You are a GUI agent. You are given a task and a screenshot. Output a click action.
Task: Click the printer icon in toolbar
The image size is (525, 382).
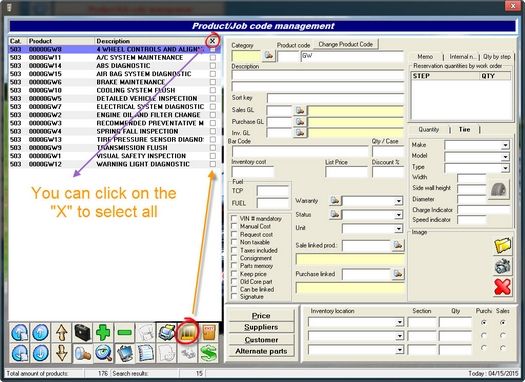pos(166,332)
